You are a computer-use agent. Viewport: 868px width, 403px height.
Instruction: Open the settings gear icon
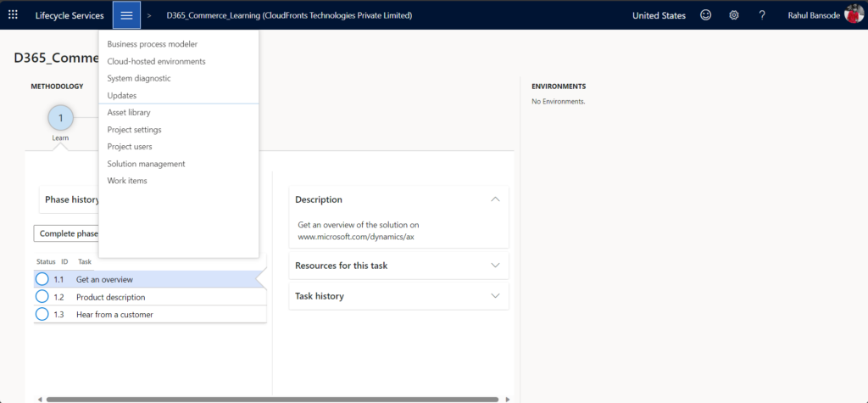click(x=734, y=15)
